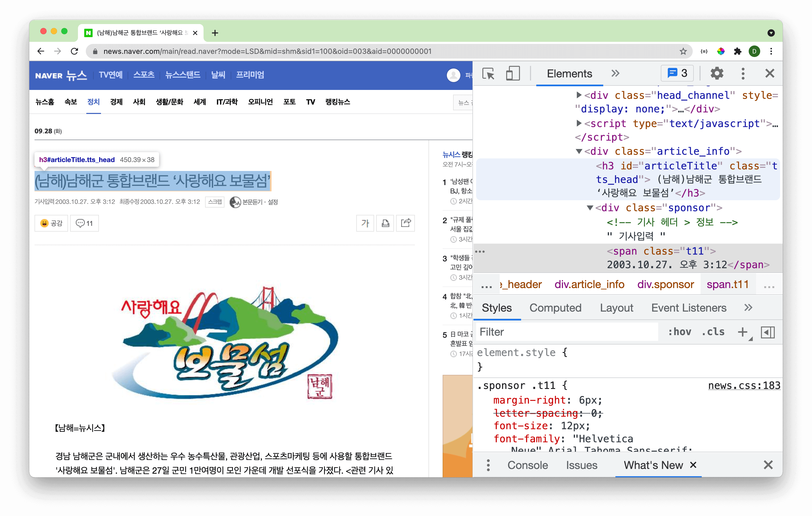The image size is (812, 516).
Task: Open the 날씨 link
Action: point(218,74)
